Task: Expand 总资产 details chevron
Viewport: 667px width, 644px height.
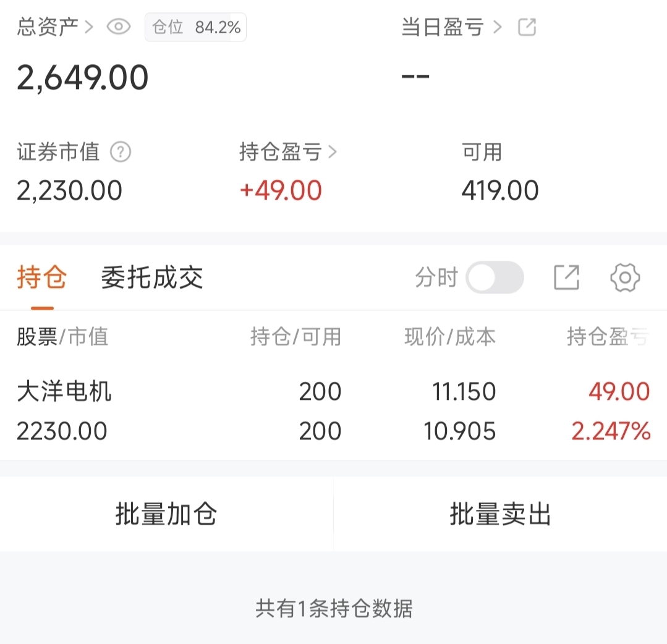Action: click(x=88, y=27)
